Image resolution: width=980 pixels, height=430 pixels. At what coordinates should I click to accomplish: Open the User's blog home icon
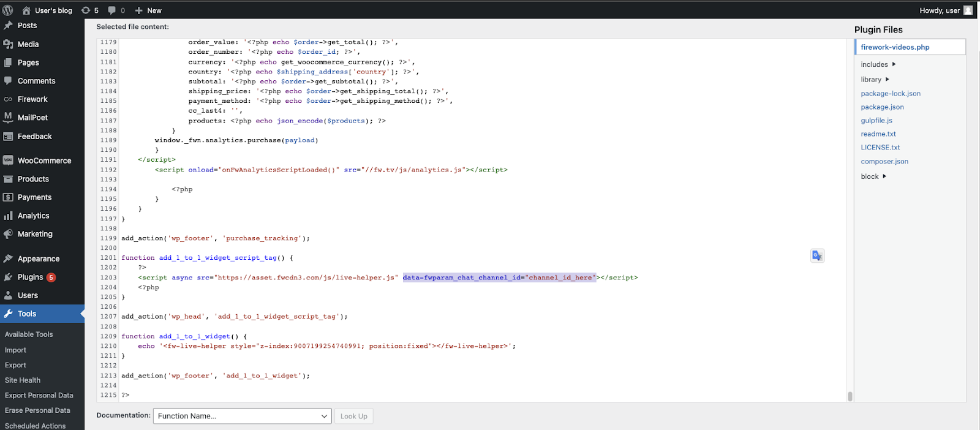[26, 10]
